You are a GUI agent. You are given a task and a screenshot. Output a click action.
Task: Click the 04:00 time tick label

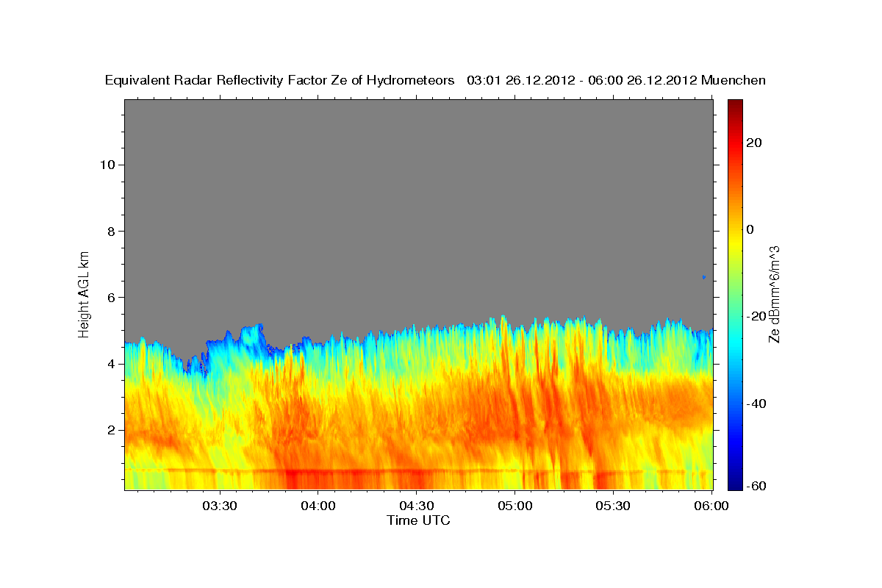tap(318, 506)
